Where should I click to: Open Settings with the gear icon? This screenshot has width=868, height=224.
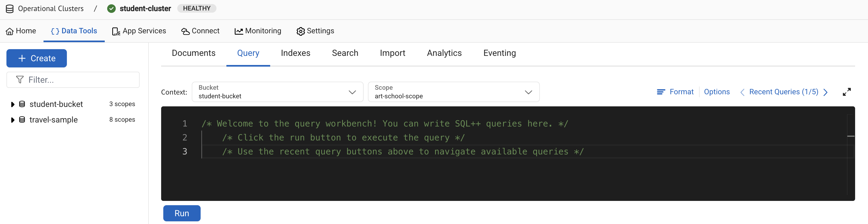tap(300, 31)
